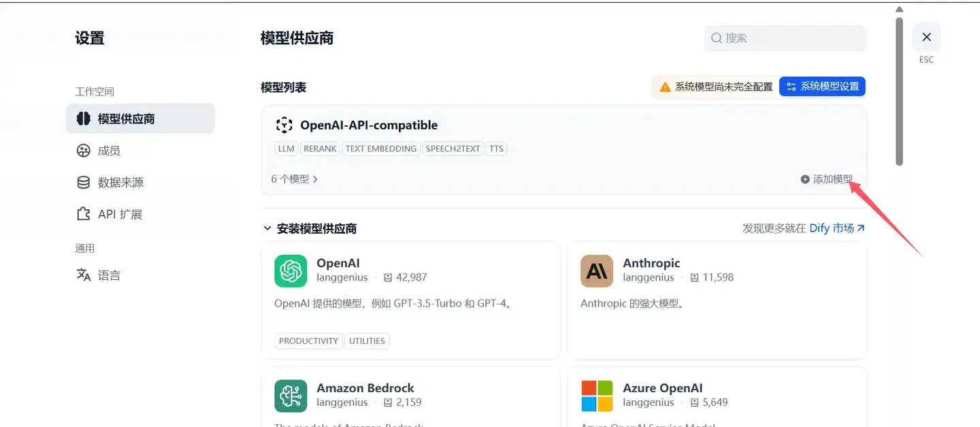Viewport: 980px width, 427px height.
Task: Click the SPEECH2TEXT tag
Action: [453, 148]
